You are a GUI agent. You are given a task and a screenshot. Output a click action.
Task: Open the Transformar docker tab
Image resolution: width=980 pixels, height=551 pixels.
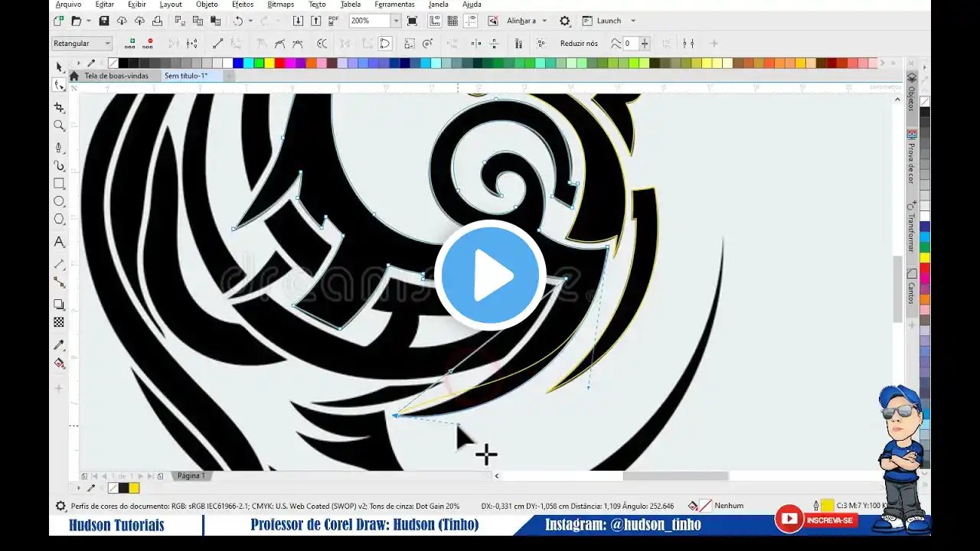click(x=912, y=227)
